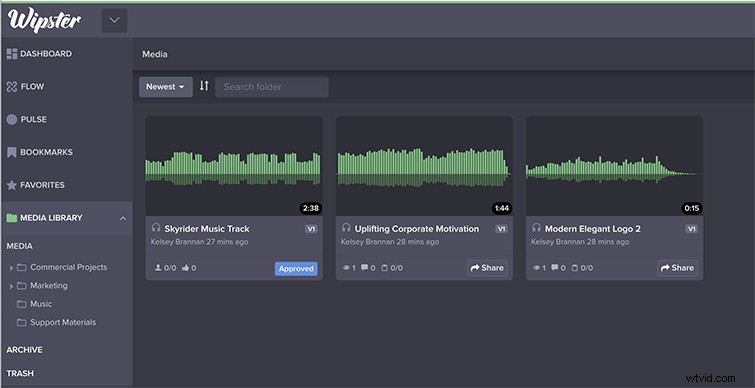Click the tasks icon on Modern Elegant card
This screenshot has height=388, width=755.
(574, 268)
